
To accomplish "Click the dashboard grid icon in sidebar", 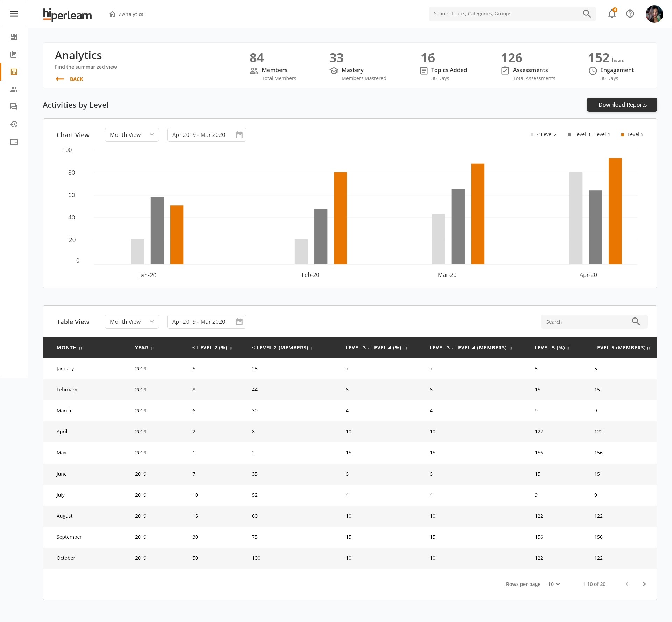I will [x=14, y=37].
